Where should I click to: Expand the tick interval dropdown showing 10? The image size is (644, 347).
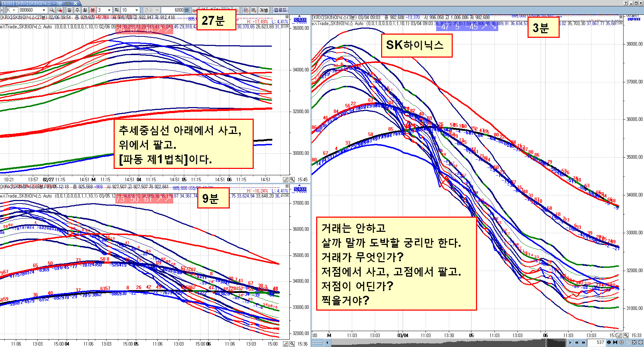tap(137, 10)
